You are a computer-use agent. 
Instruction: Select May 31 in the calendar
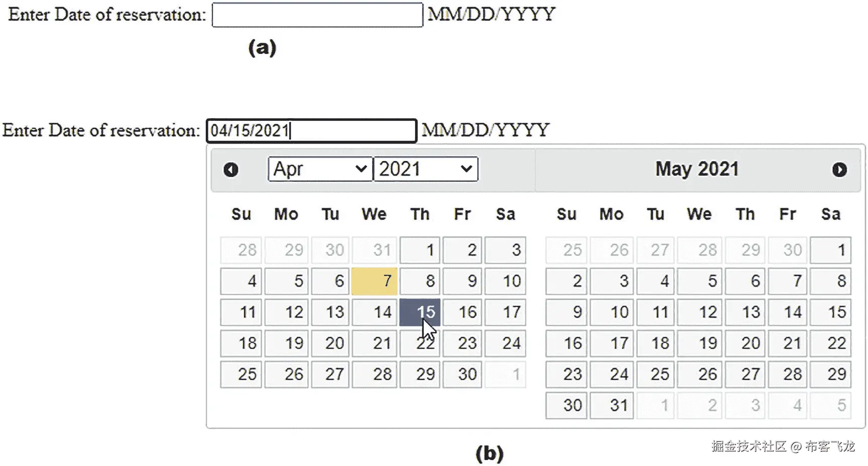[611, 405]
